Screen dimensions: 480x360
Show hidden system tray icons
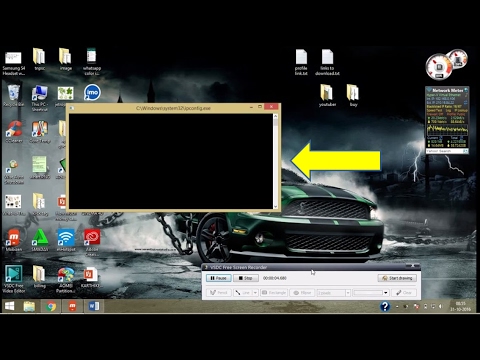coord(397,306)
